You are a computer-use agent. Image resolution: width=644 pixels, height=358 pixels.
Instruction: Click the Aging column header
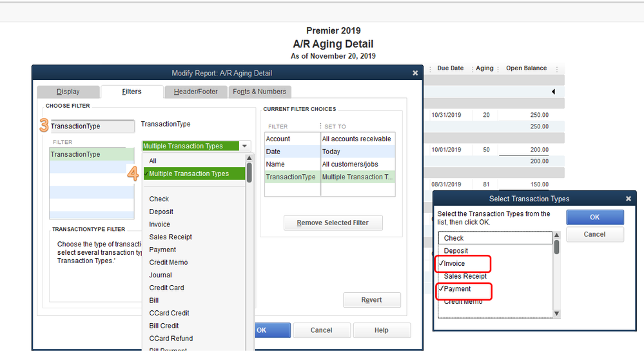(x=485, y=68)
